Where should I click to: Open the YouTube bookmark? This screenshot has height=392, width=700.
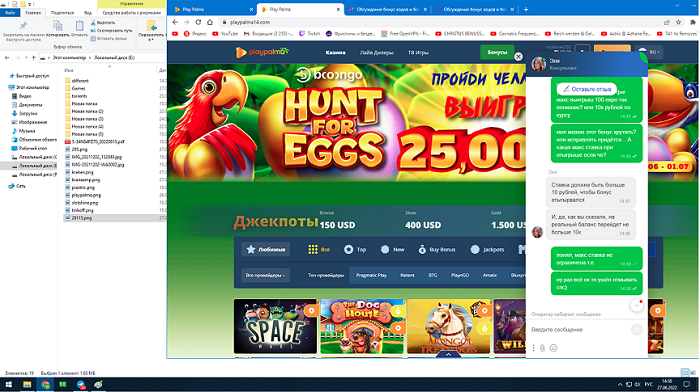(225, 33)
